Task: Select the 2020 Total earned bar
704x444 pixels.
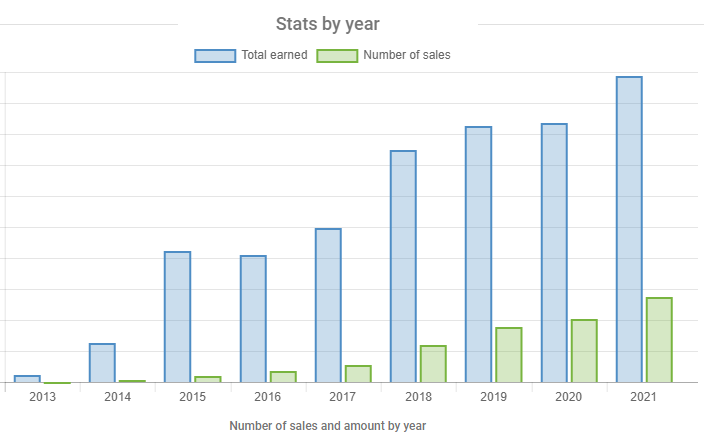Action: [554, 253]
